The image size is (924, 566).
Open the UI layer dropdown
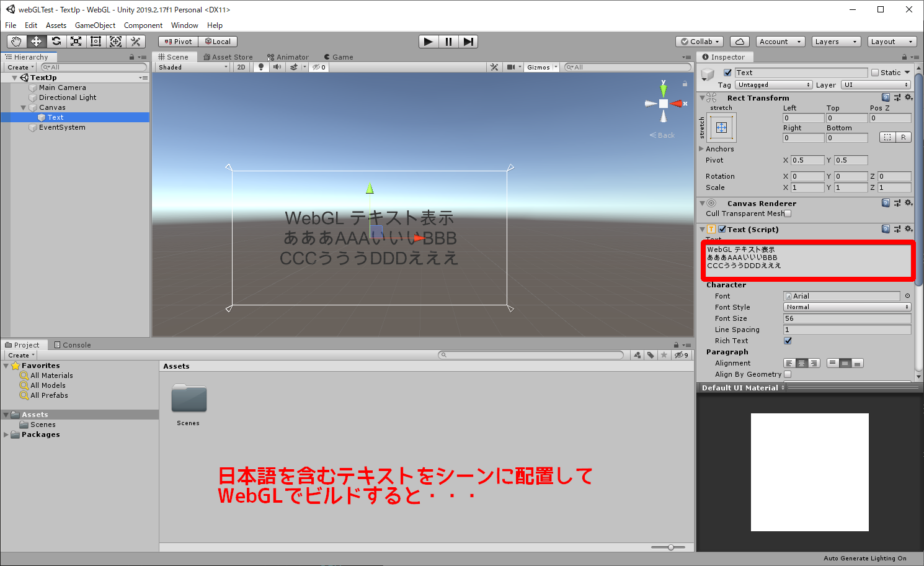click(x=876, y=85)
